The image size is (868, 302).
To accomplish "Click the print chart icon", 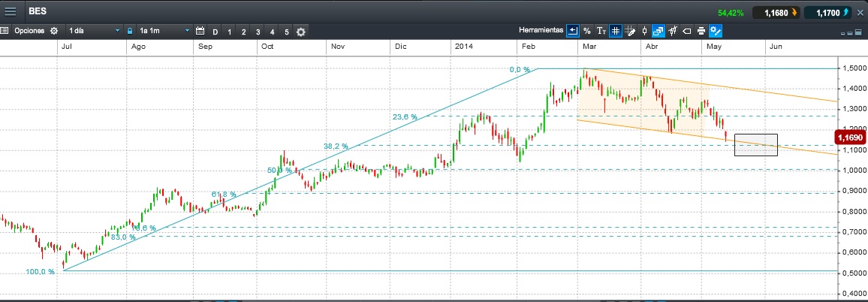I will 701,31.
